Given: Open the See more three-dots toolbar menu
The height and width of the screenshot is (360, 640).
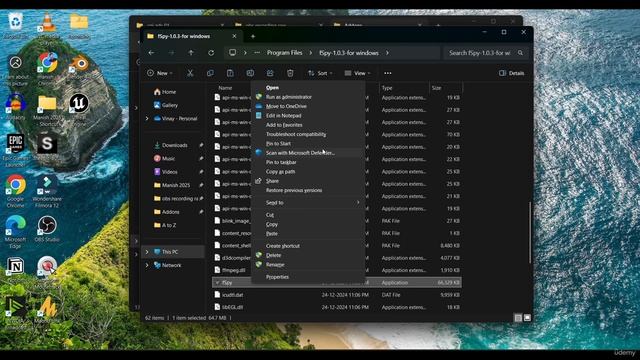Looking at the screenshot, I should click(388, 73).
